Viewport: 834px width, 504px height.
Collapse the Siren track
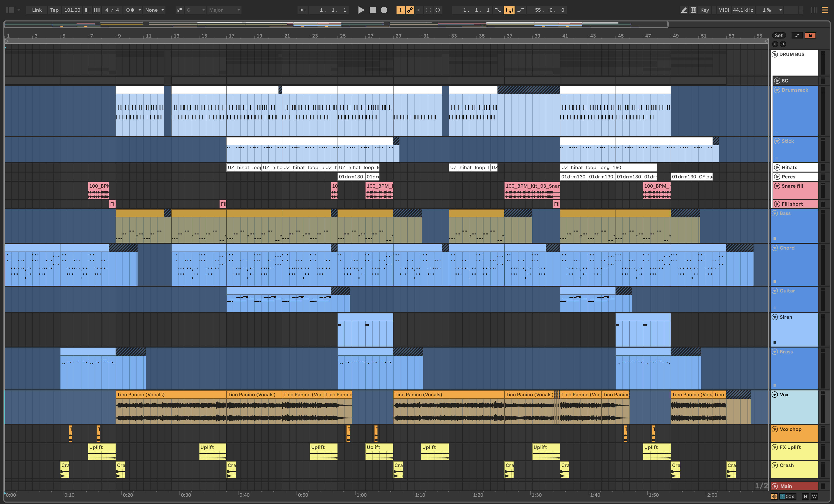coord(775,317)
